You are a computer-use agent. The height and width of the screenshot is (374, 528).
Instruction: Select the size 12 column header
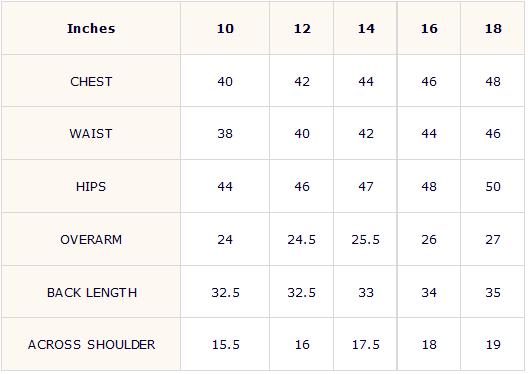[302, 29]
